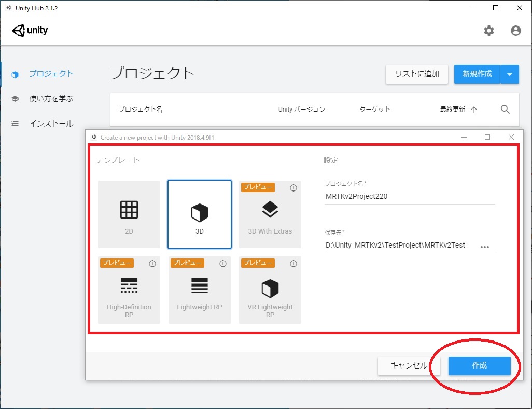Click the プロジェクト名 input field
Screen dimensions: 532x409
click(x=410, y=196)
